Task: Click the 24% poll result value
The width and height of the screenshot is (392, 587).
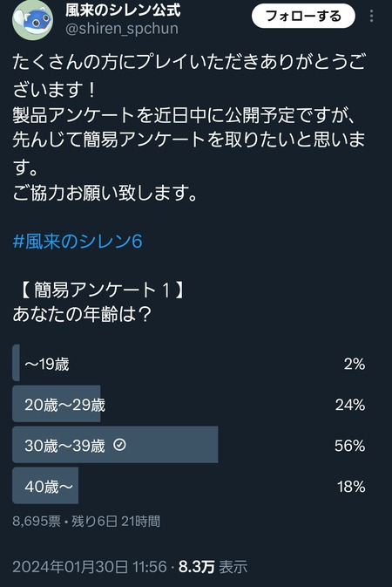Action: [350, 405]
